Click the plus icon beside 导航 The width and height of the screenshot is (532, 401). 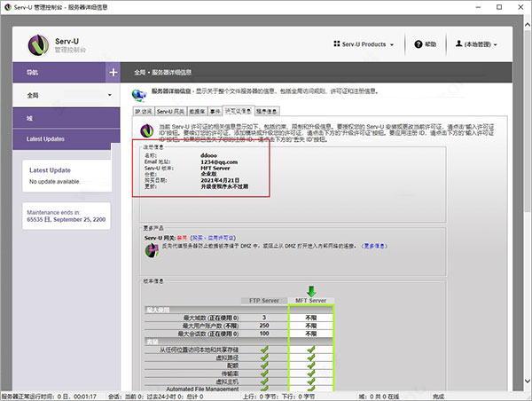[113, 72]
